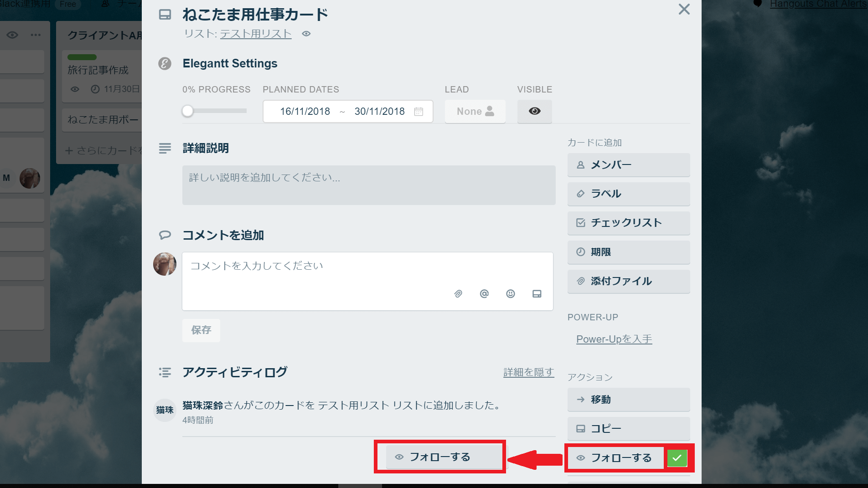Viewport: 868px width, 488px height.
Task: Click the 詳細を隠す link
Action: [528, 372]
